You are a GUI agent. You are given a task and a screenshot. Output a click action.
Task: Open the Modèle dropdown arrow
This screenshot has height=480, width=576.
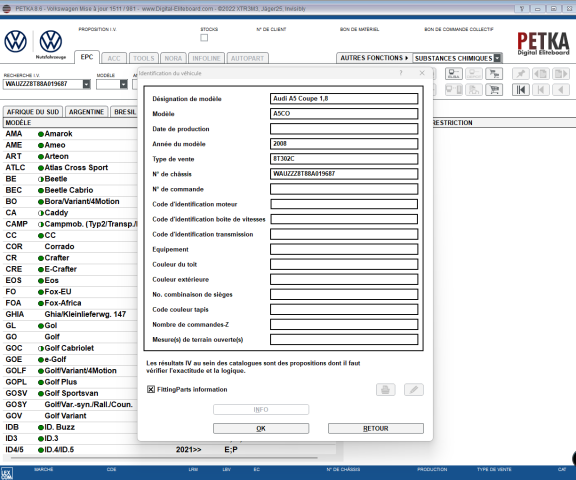(124, 84)
